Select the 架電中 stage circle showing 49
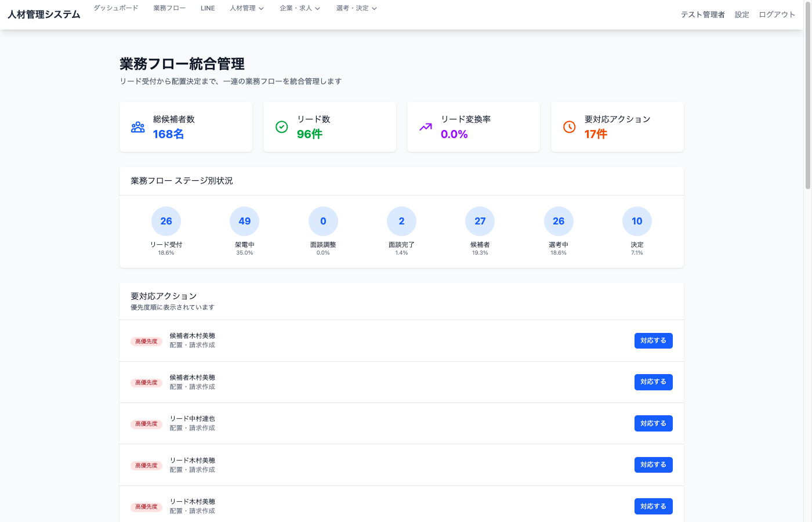Viewport: 812px width, 522px height. (x=244, y=221)
